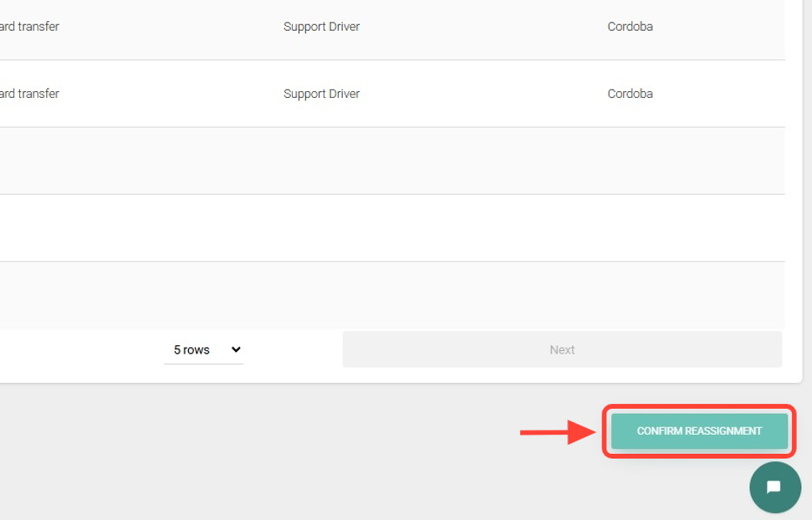This screenshot has width=812, height=520.
Task: Click empty cell directly below second Support Driver
Action: [321, 161]
